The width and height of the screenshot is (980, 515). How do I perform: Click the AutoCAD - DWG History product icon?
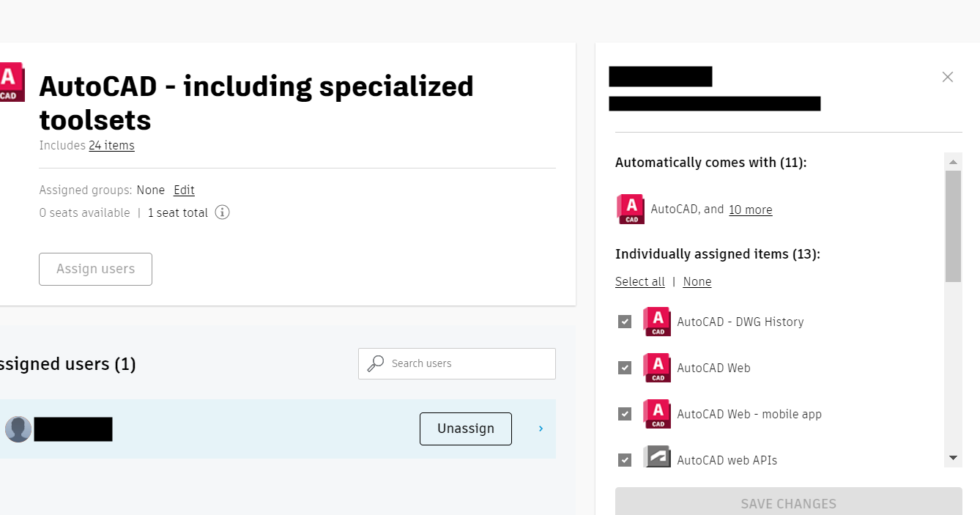click(656, 322)
